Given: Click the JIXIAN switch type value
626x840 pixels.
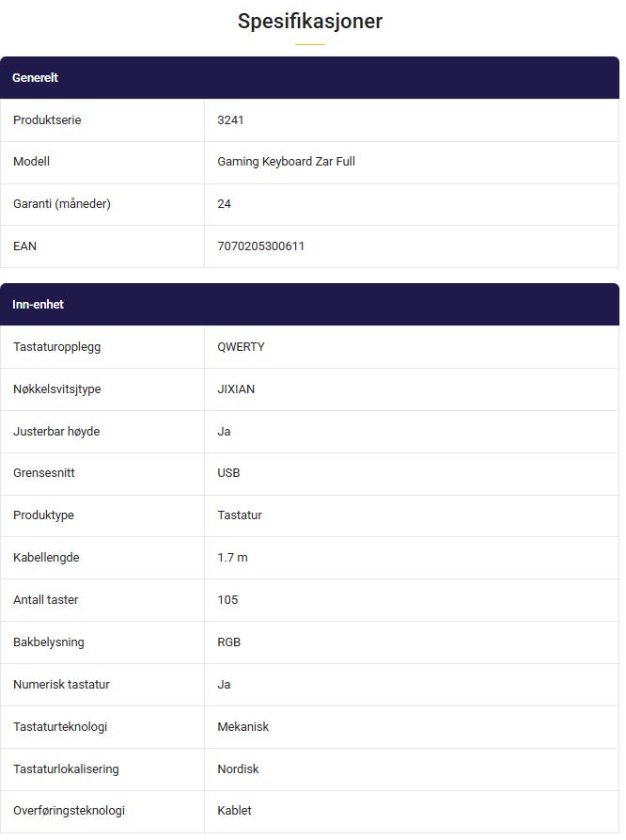Looking at the screenshot, I should point(236,389).
